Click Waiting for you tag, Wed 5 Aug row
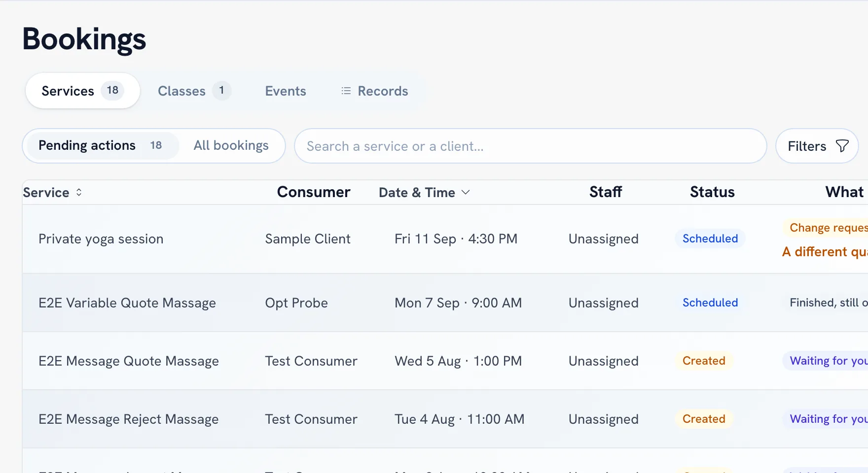The width and height of the screenshot is (868, 473). [826, 361]
